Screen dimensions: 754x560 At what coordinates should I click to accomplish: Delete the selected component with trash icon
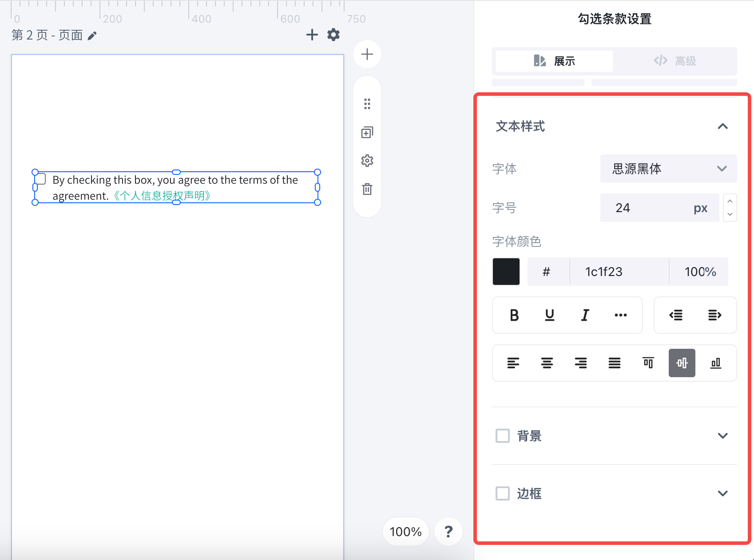(367, 189)
